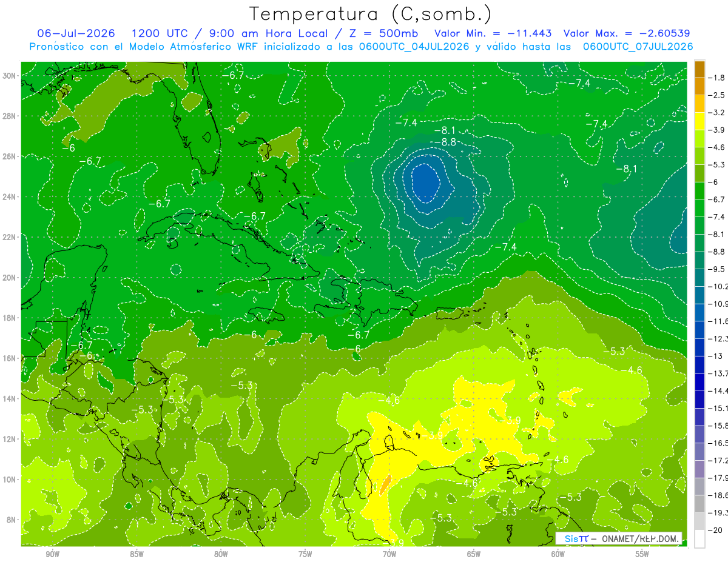Click the "-17.2" color bar label
The height and width of the screenshot is (562, 728).
718,461
